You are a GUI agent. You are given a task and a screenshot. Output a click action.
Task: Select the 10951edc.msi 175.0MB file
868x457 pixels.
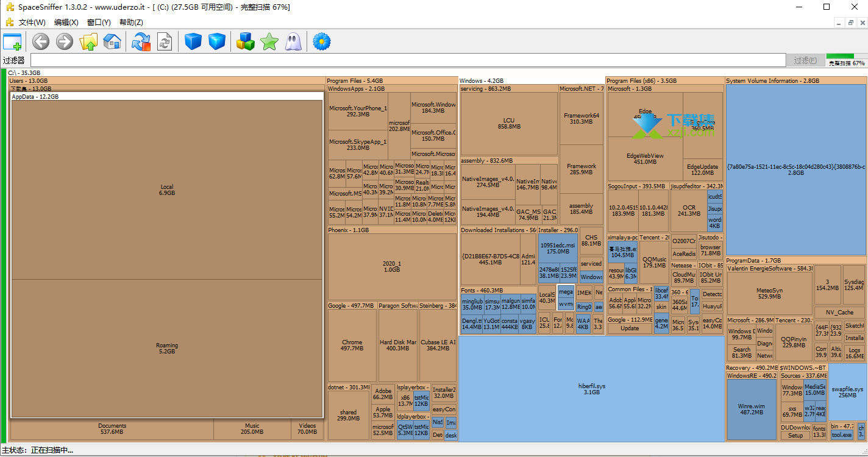(x=557, y=248)
